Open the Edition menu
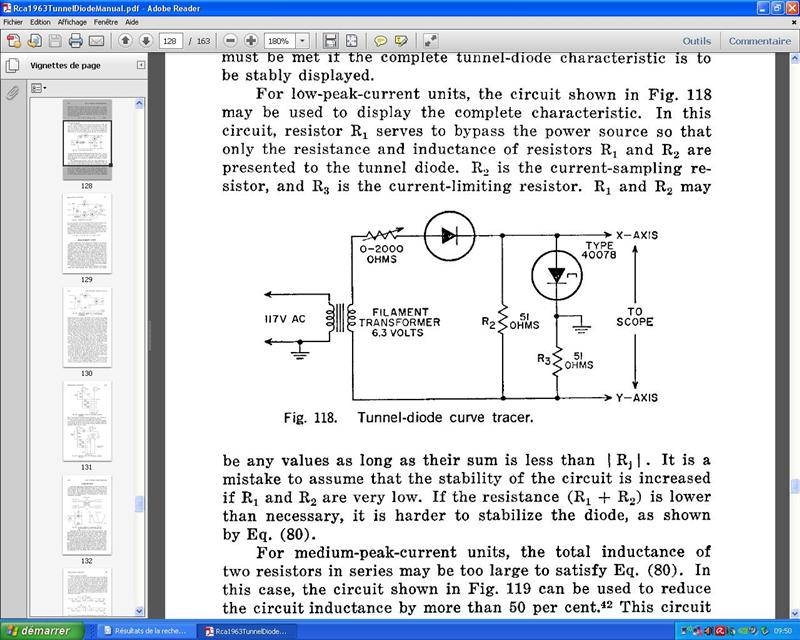 40,22
